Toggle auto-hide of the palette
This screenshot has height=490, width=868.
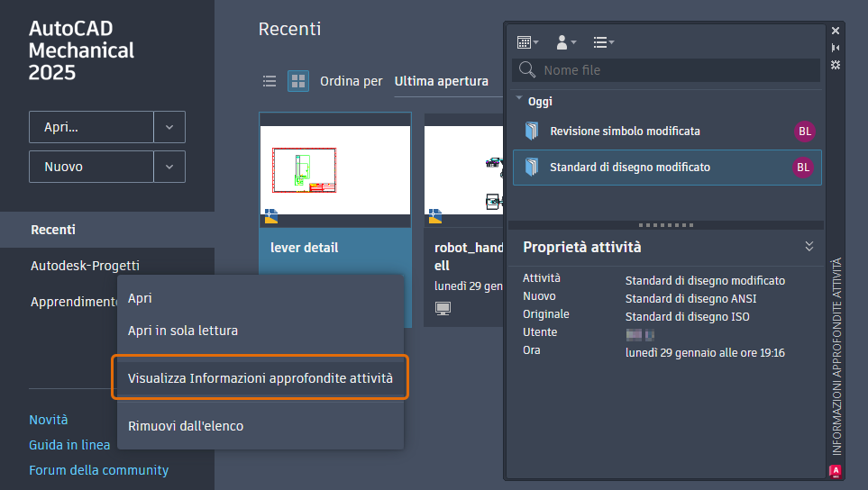pos(836,48)
